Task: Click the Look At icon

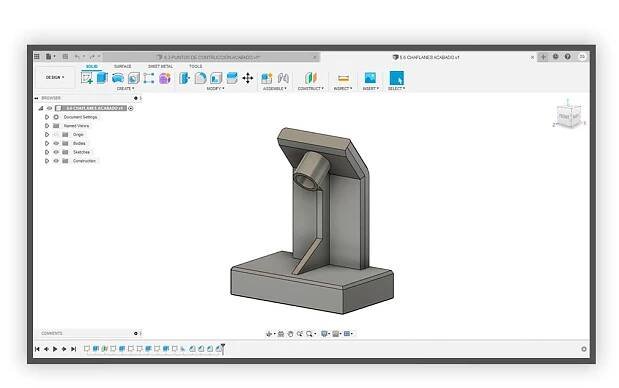Action: tap(281, 334)
